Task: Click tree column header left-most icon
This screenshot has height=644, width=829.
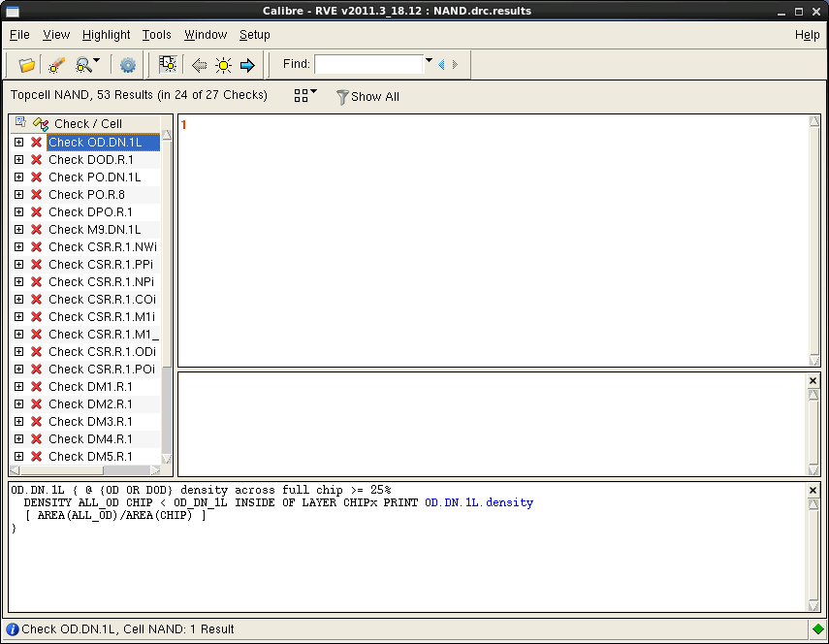Action: tap(20, 122)
